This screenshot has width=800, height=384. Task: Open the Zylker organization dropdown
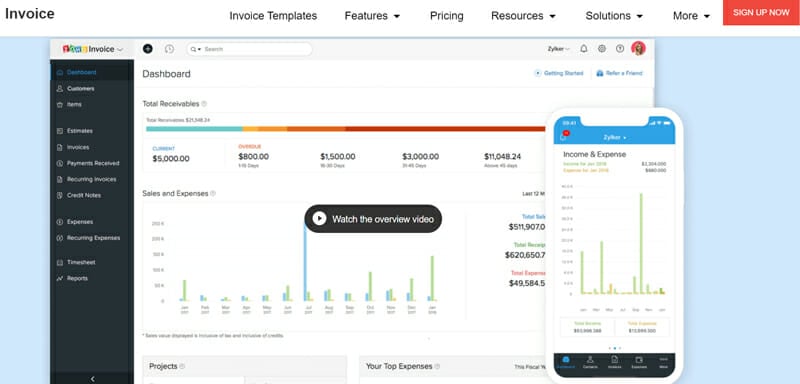click(x=558, y=49)
